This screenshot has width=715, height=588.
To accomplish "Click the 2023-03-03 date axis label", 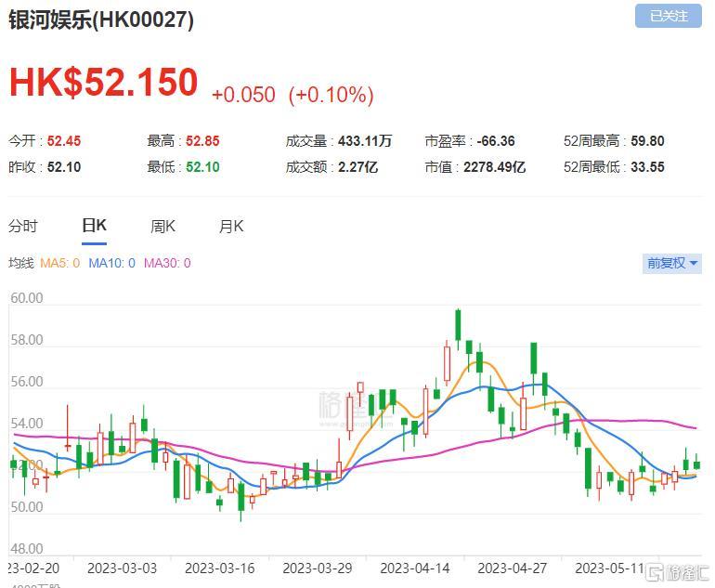I will point(122,568).
